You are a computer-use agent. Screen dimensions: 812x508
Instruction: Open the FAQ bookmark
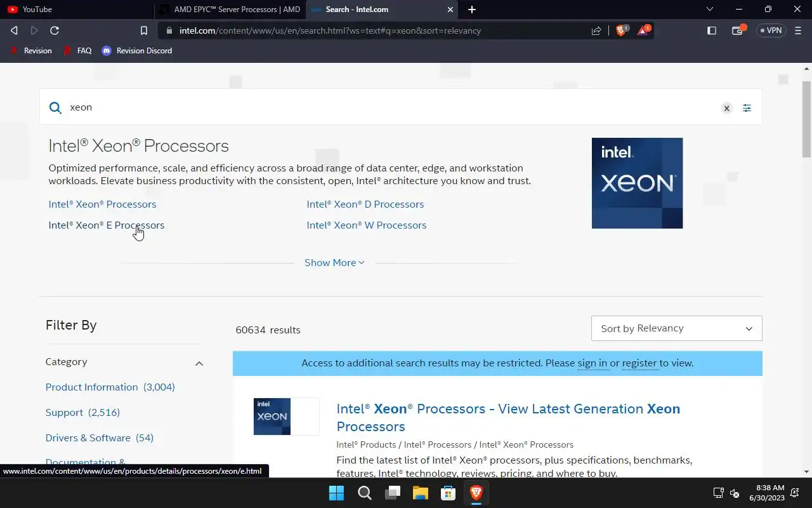click(x=77, y=51)
